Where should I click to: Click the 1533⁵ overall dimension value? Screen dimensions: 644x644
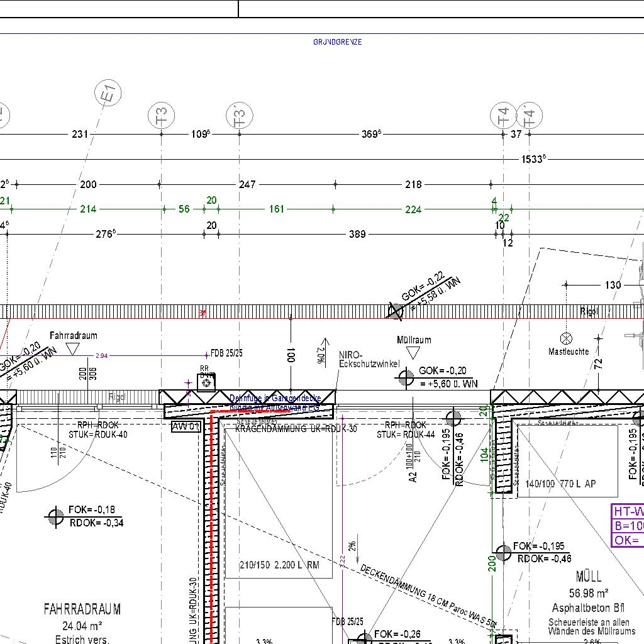532,159
